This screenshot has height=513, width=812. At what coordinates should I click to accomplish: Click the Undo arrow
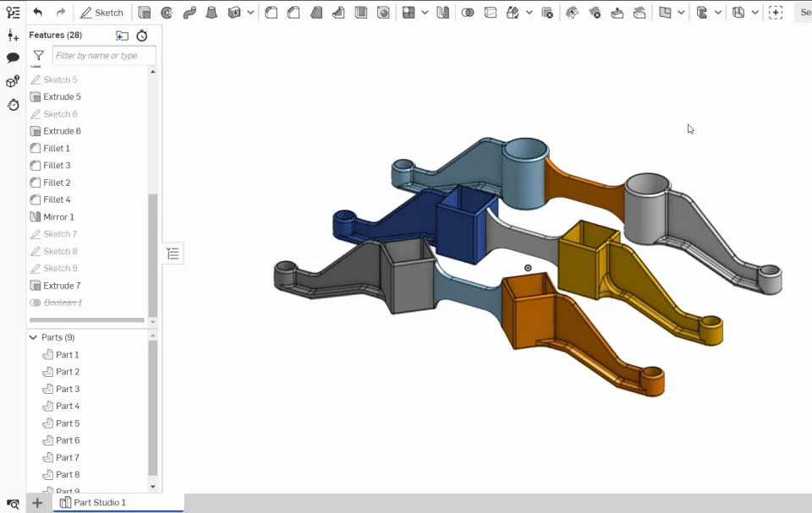(38, 13)
